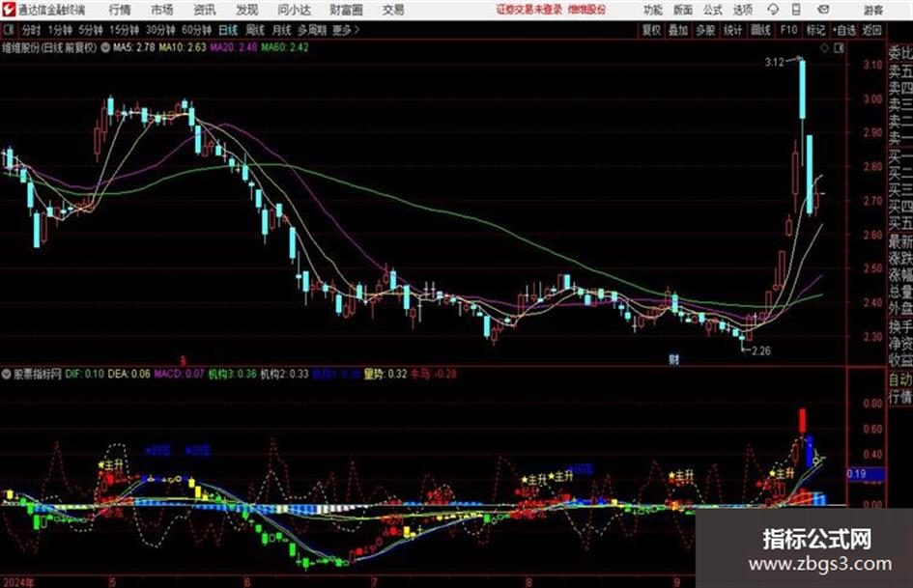Click the 通达信 red logo icon
The image size is (913, 588).
click(x=8, y=10)
